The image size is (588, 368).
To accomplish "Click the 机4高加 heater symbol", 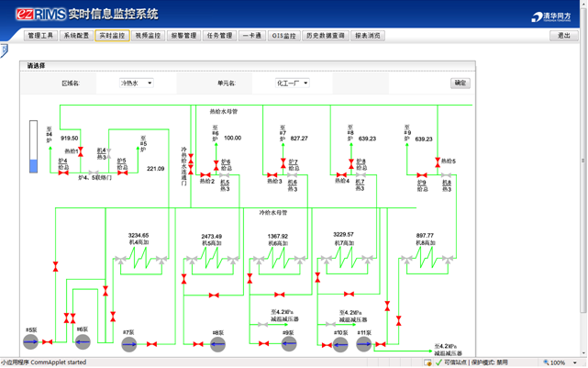I will (139, 260).
